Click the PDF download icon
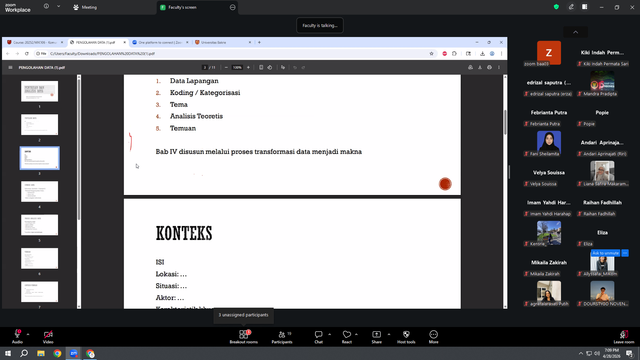Image resolution: width=640 pixels, height=360 pixels. coord(480,67)
